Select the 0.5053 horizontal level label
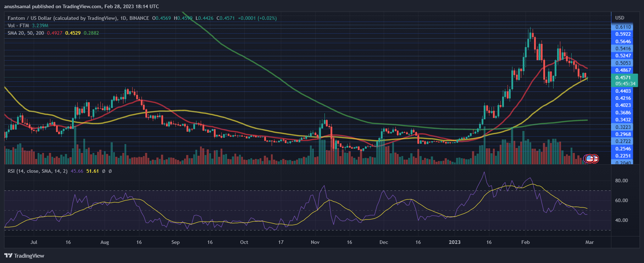 (623, 63)
